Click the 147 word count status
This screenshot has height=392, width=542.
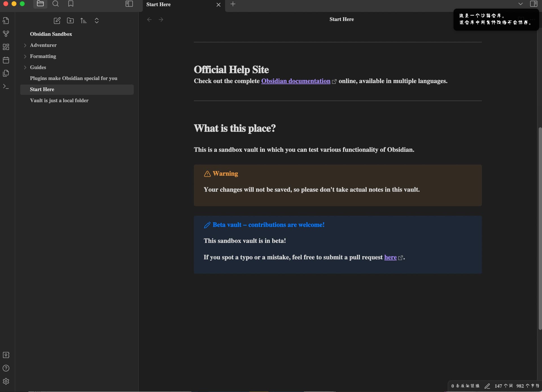[504, 386]
